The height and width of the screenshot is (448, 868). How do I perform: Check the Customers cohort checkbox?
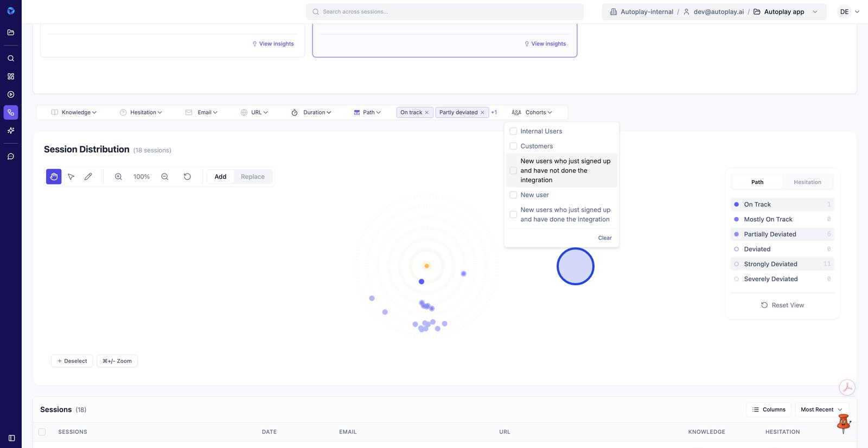tap(513, 146)
